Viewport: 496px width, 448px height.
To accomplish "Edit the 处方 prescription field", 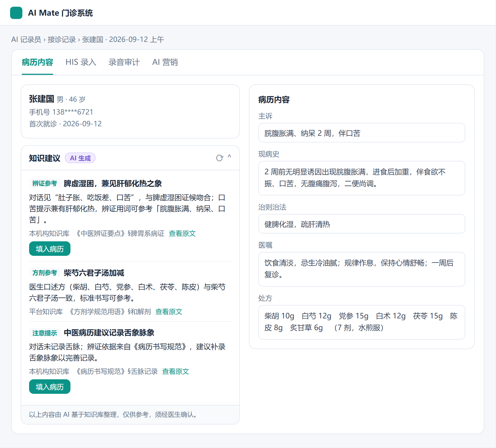I will pyautogui.click(x=362, y=322).
